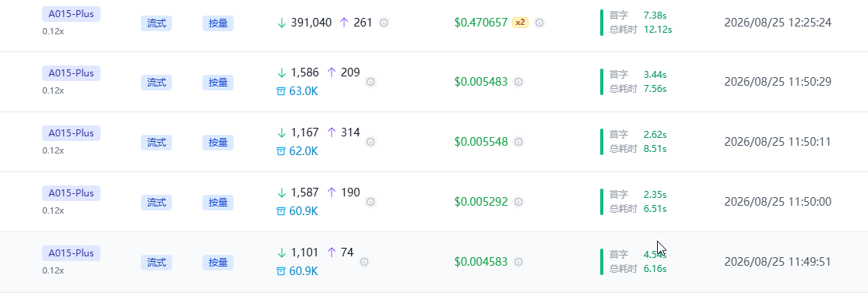Click info icon beside $0.005292 cost

[518, 202]
